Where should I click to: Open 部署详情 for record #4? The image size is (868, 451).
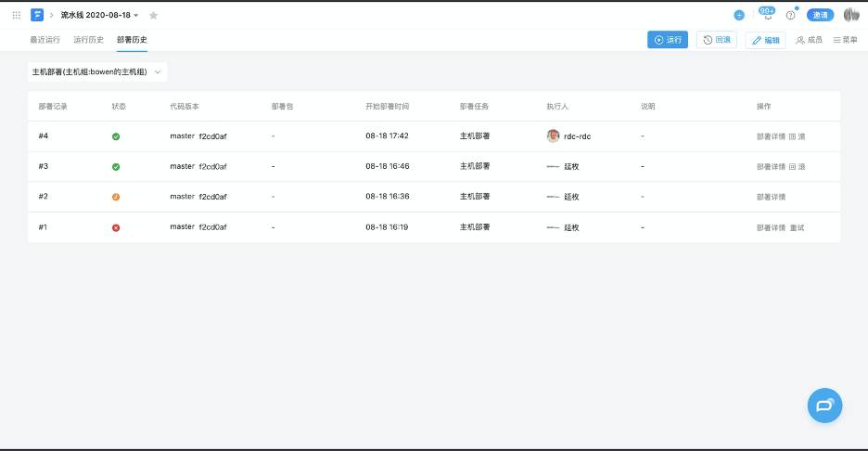772,136
